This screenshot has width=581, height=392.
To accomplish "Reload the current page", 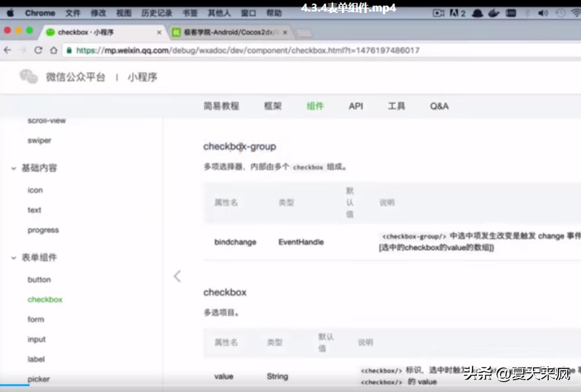I will 38,50.
